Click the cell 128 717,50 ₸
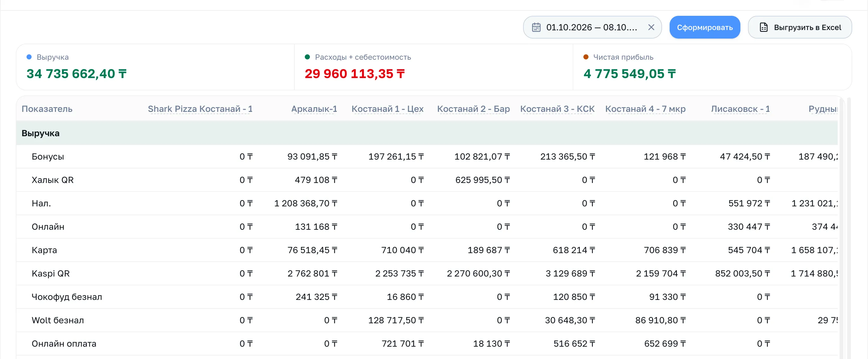This screenshot has height=359, width=868. 396,320
